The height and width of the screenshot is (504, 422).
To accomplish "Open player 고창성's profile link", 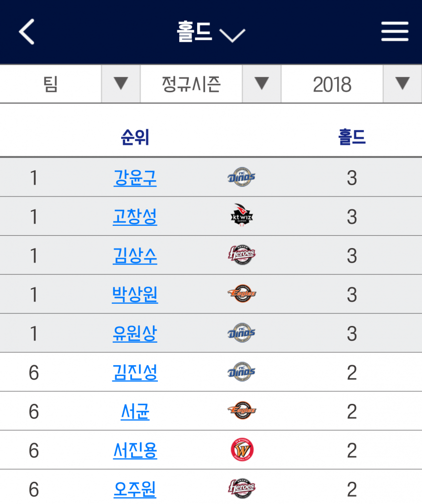I will coord(135,216).
